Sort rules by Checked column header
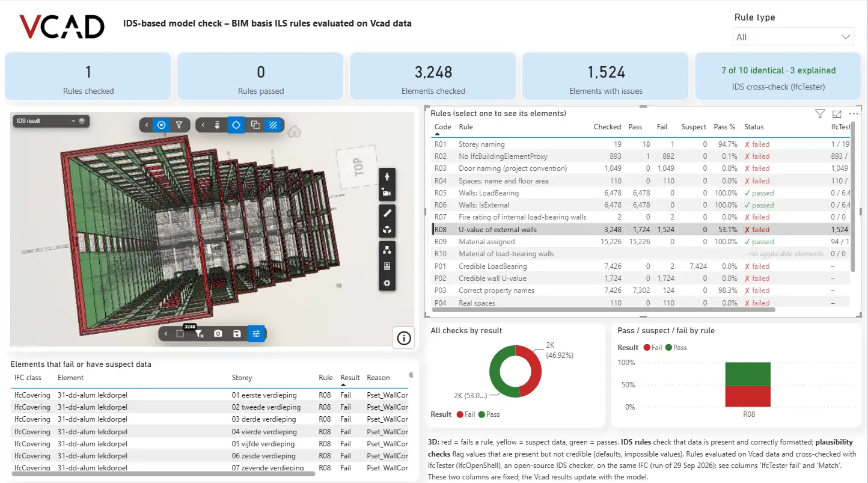The height and width of the screenshot is (483, 868). 607,127
